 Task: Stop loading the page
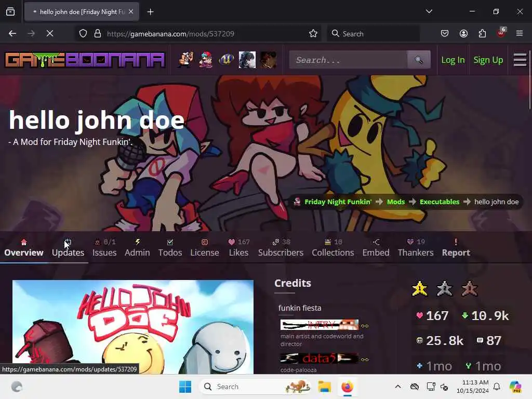coord(49,34)
